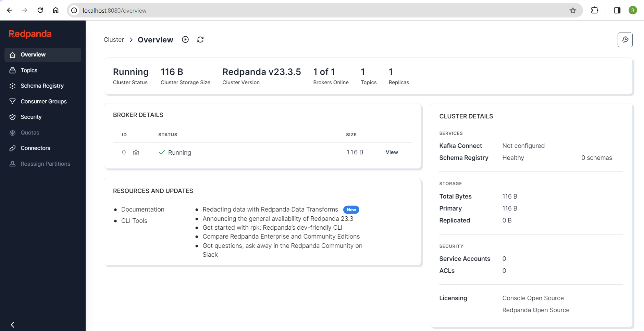The height and width of the screenshot is (331, 644).
Task: Open the Consumer Groups menu item
Action: (43, 101)
